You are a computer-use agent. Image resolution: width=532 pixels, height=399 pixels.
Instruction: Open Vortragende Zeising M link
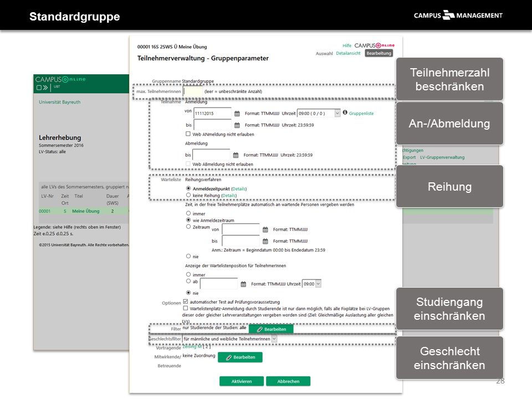[192, 346]
